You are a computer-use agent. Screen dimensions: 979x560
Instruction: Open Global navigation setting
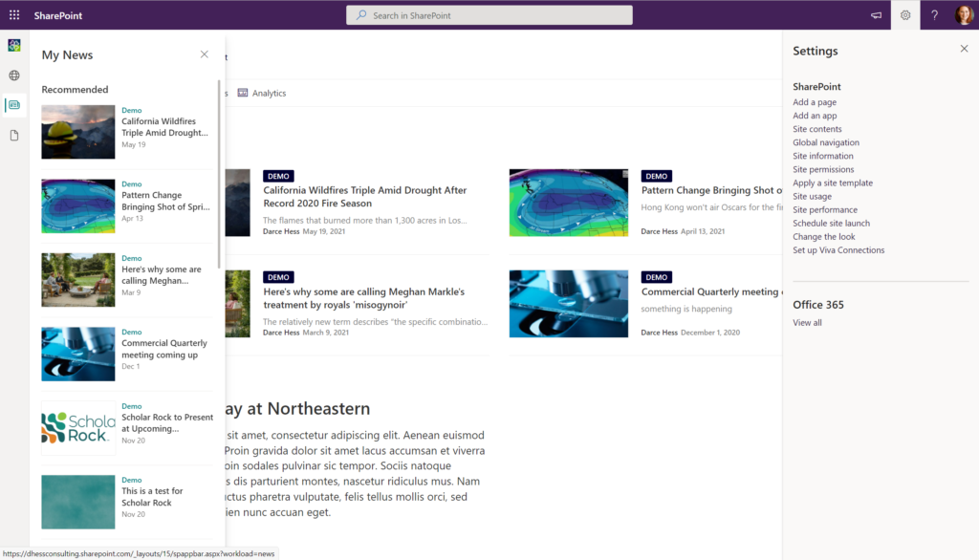[x=825, y=142]
